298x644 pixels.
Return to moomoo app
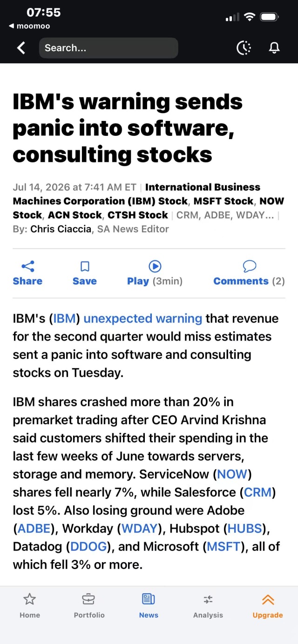click(x=29, y=26)
